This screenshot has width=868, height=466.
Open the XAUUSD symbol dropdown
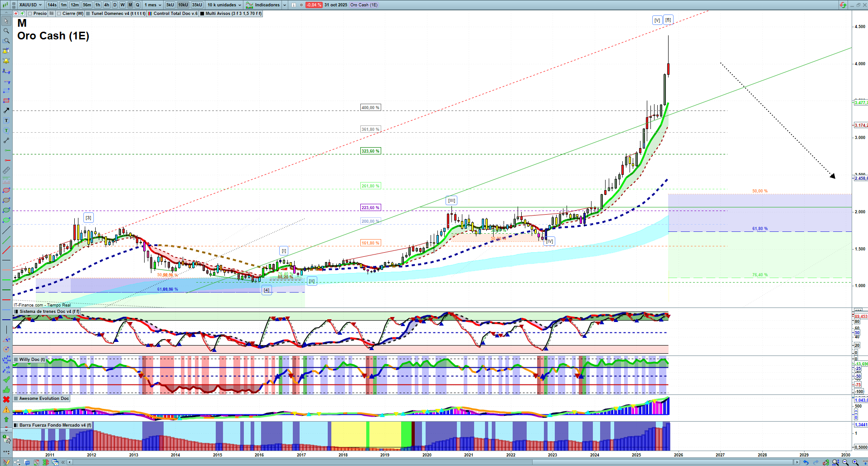[30, 5]
